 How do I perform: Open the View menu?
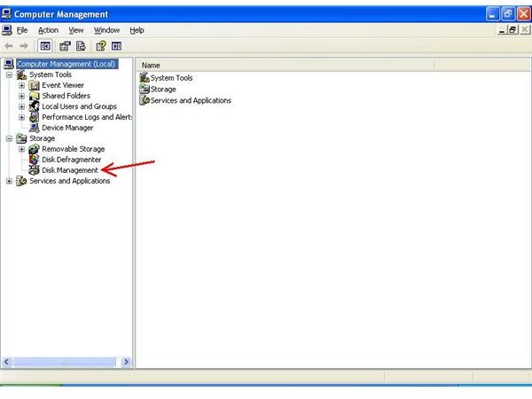pos(76,30)
